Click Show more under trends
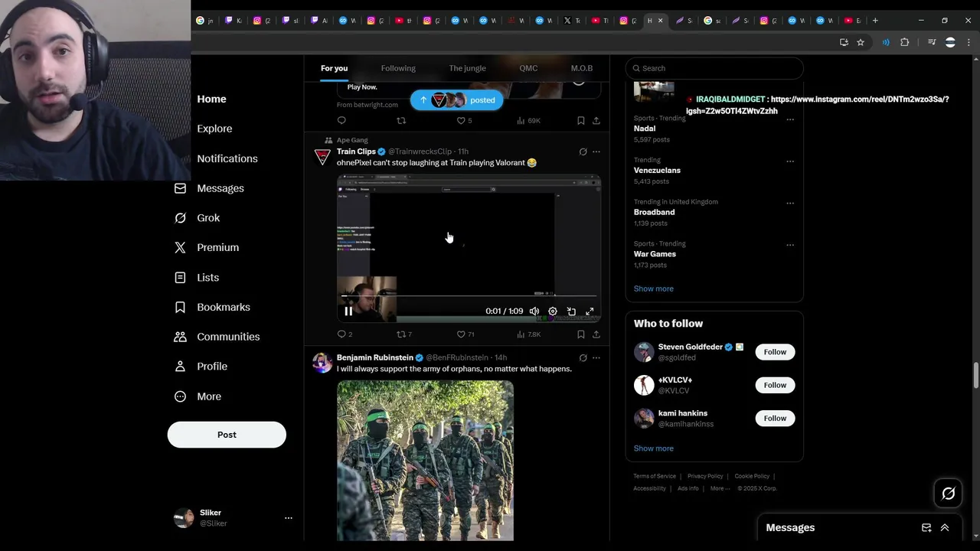980x551 pixels. 654,289
